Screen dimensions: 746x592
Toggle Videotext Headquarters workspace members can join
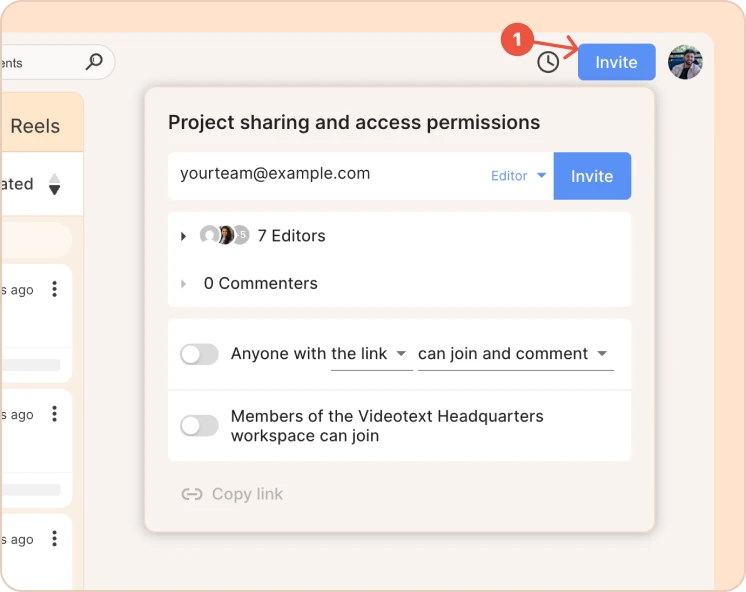pyautogui.click(x=199, y=426)
